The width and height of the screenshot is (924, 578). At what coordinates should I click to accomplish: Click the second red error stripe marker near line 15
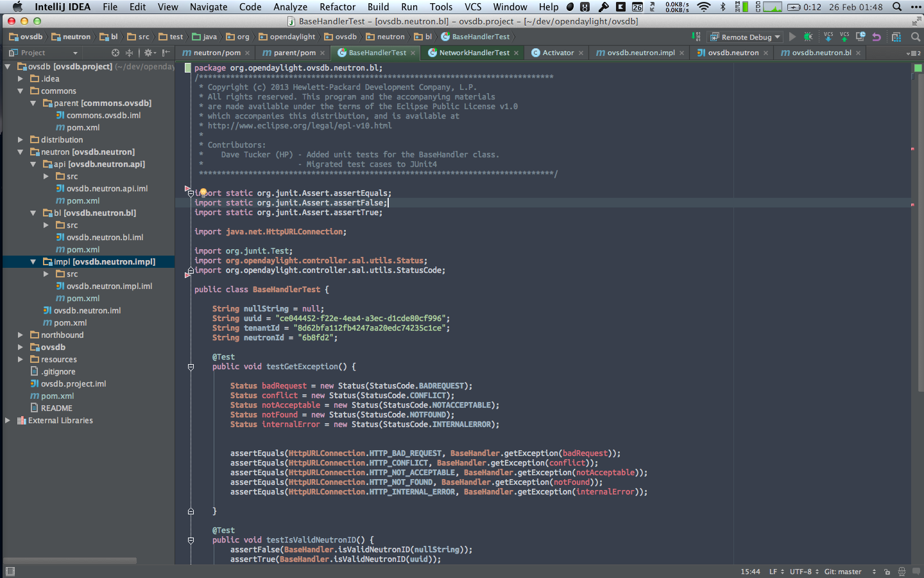(912, 205)
